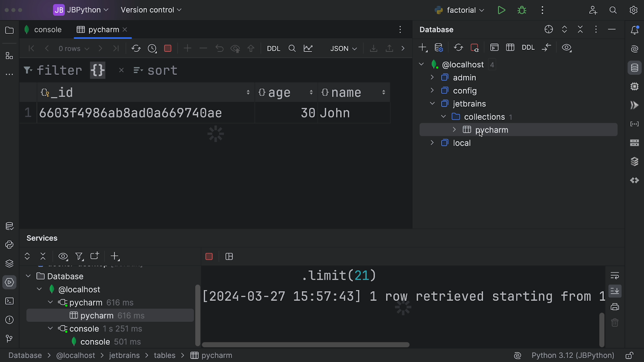This screenshot has width=644, height=362.
Task: Select the John name cell
Action: 353,113
